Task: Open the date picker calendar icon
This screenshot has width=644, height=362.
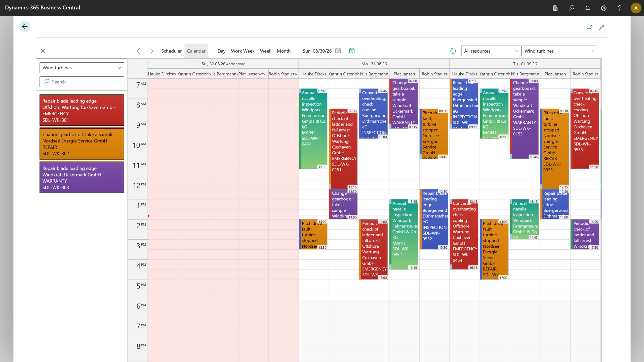Action: pyautogui.click(x=338, y=51)
